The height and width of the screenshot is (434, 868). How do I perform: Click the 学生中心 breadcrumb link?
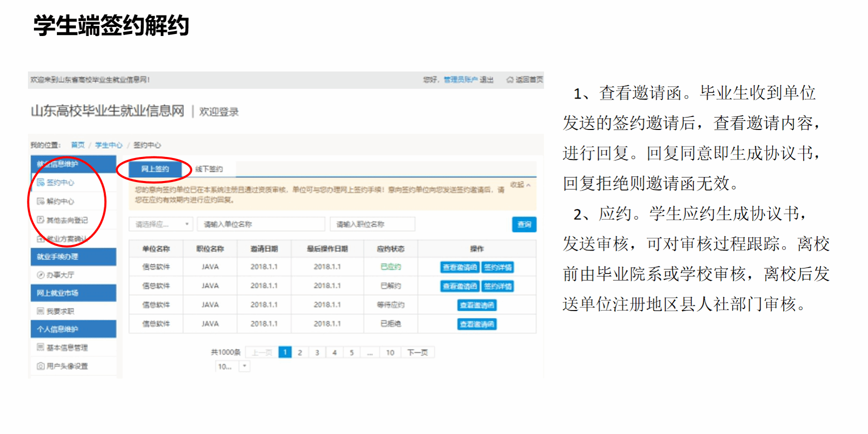[x=108, y=145]
